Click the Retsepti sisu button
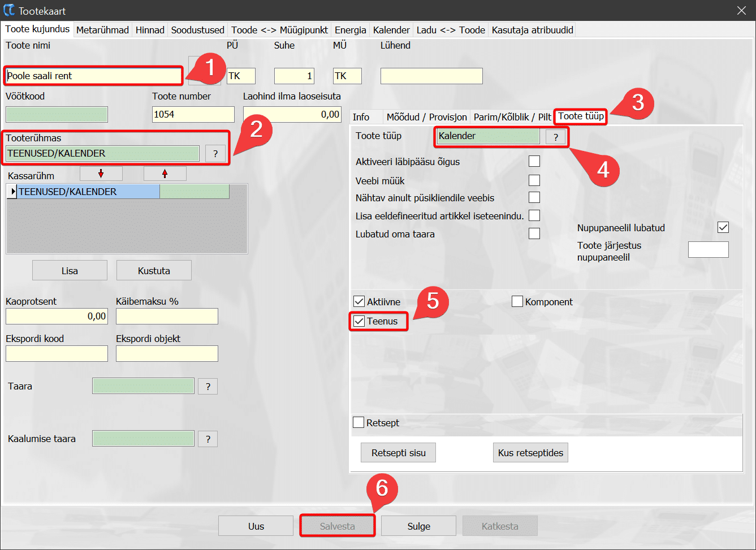The image size is (756, 550). coord(398,453)
